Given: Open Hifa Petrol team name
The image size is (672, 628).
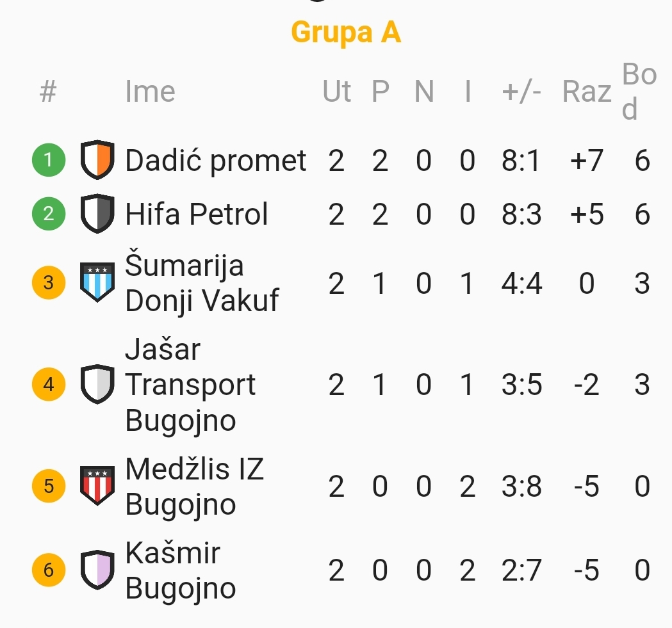Looking at the screenshot, I should [x=197, y=214].
